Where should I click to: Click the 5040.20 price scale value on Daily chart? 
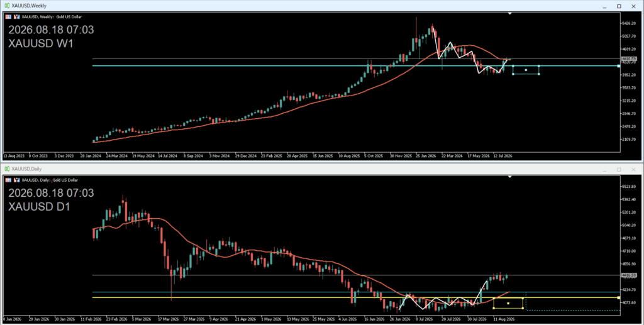click(630, 225)
